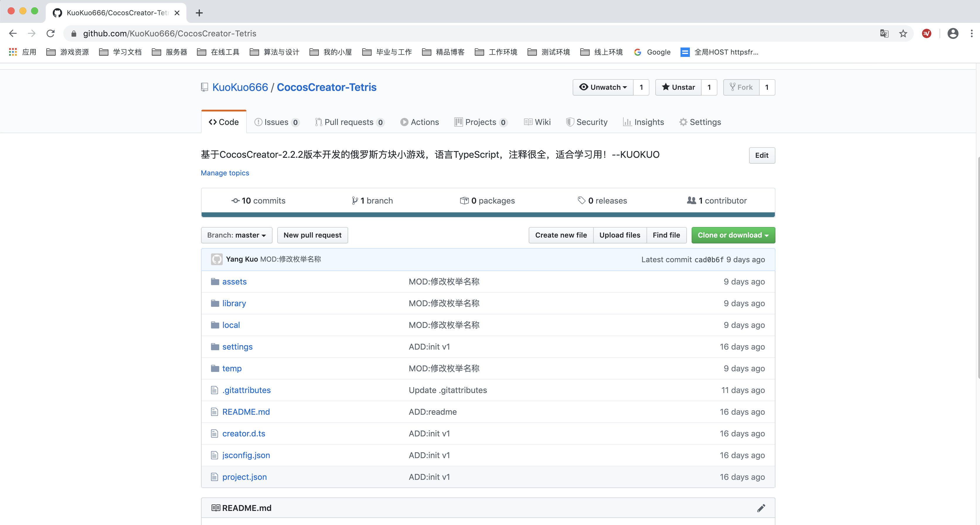Viewport: 980px width, 525px height.
Task: Go to the Wiki tab
Action: pyautogui.click(x=537, y=122)
